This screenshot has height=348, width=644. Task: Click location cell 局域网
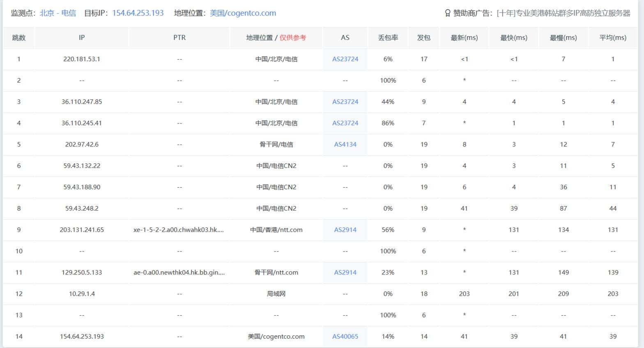click(x=276, y=294)
